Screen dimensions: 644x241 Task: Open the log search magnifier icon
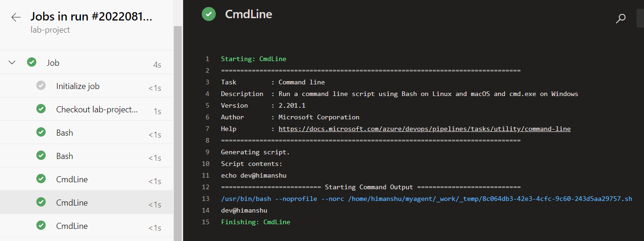621,19
